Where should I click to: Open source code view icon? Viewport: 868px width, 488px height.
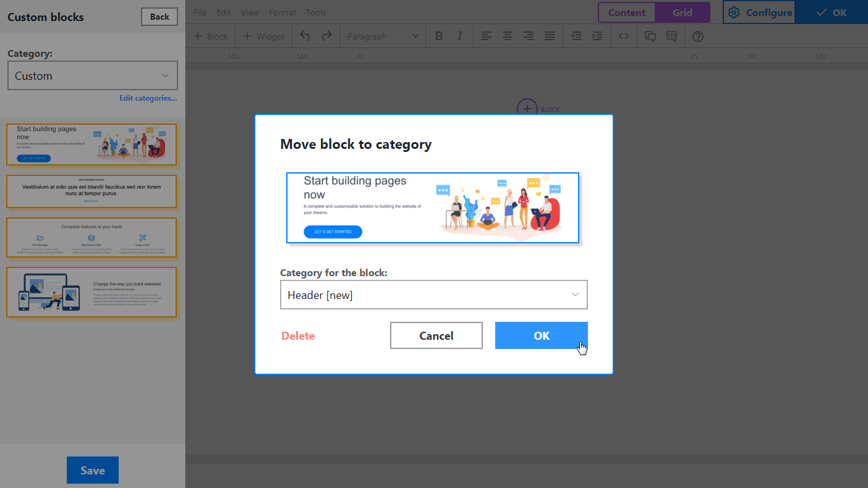click(x=624, y=36)
